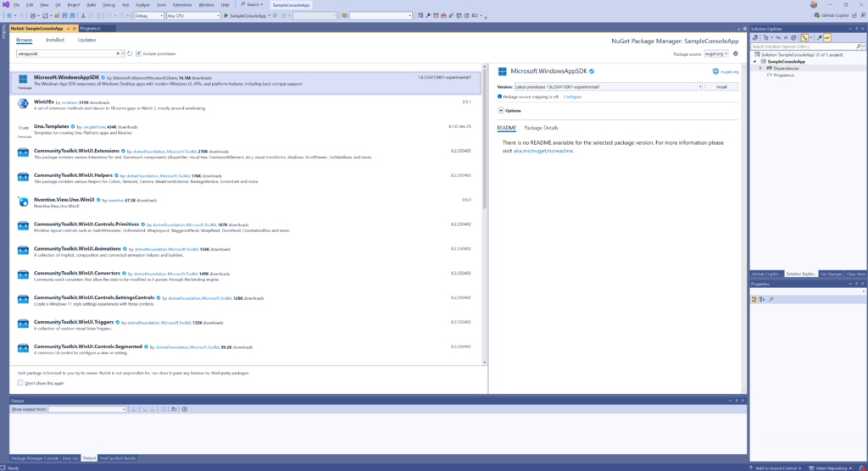
Task: Toggle Preview Selected Items icon in Solution Explorer
Action: tap(827, 37)
